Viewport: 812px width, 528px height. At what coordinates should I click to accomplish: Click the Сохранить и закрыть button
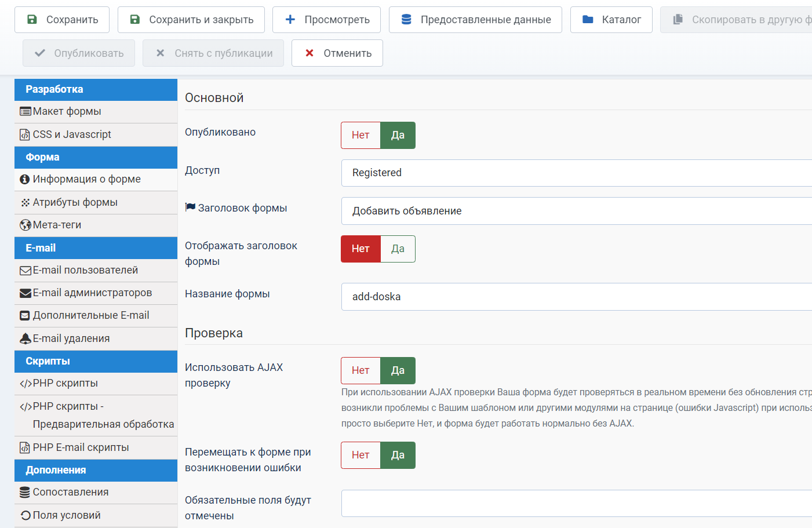191,20
